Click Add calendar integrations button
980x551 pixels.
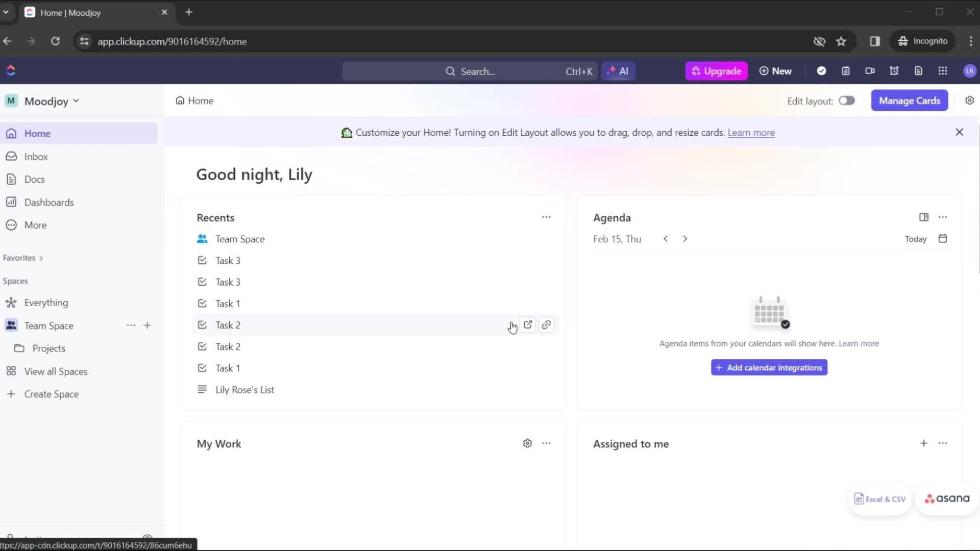coord(769,367)
